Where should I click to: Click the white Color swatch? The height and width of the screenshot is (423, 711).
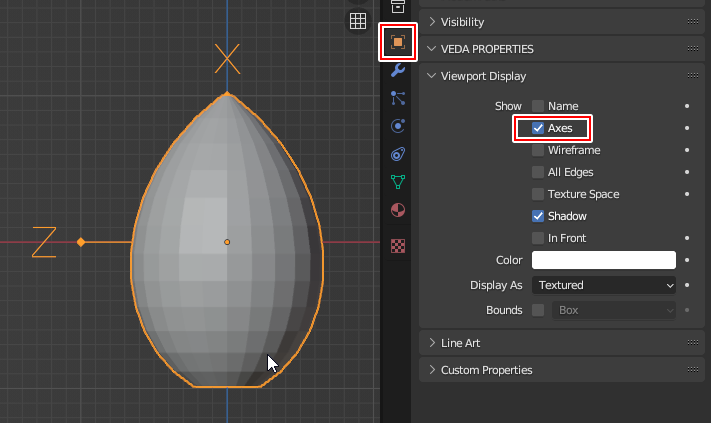[x=604, y=260]
